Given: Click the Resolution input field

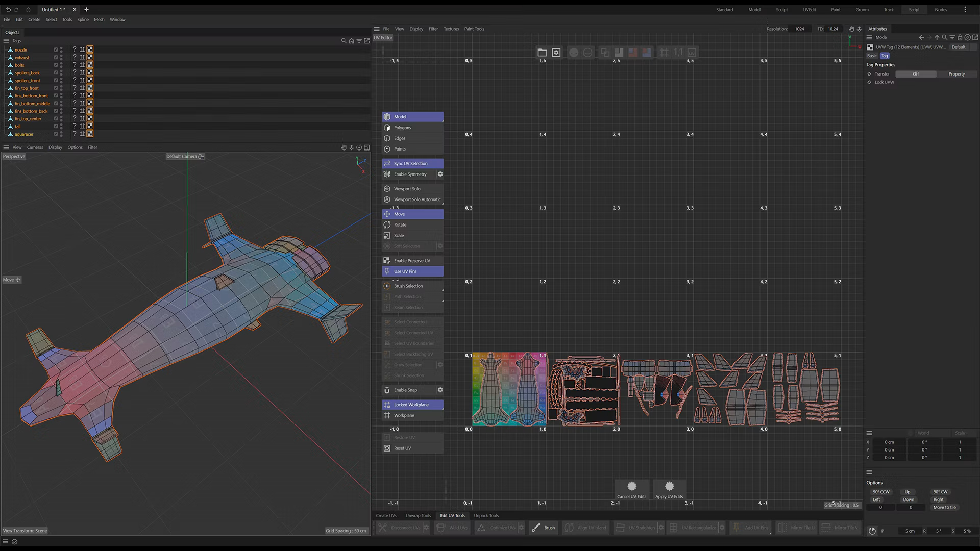Looking at the screenshot, I should [x=799, y=29].
